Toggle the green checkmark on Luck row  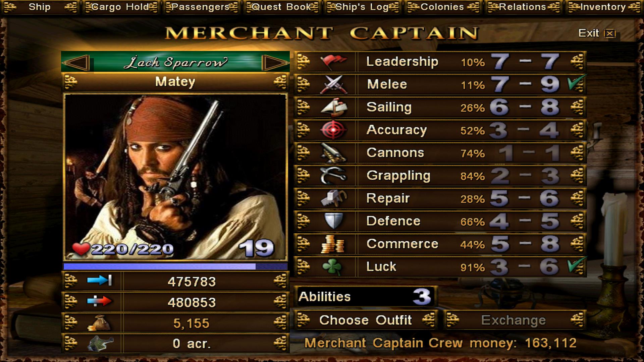[x=577, y=265]
